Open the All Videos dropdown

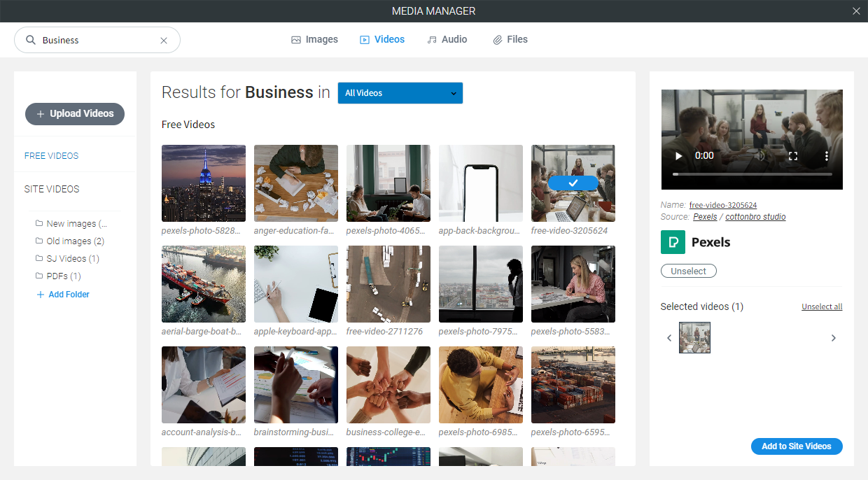click(x=400, y=93)
